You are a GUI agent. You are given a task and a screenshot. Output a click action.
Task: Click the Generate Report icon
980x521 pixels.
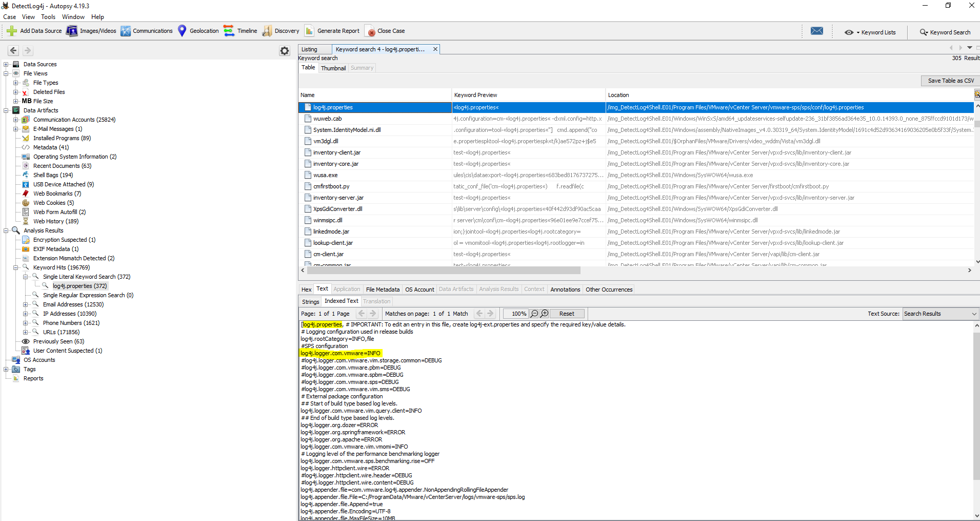click(309, 31)
